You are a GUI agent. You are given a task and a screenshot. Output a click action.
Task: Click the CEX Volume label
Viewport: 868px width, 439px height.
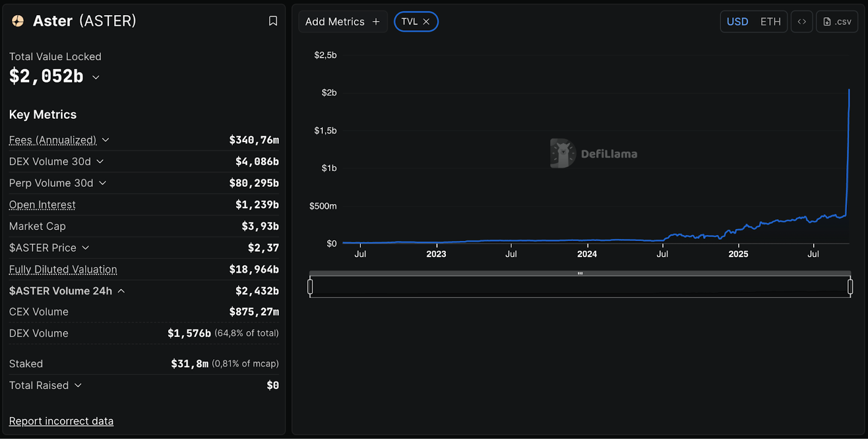39,312
